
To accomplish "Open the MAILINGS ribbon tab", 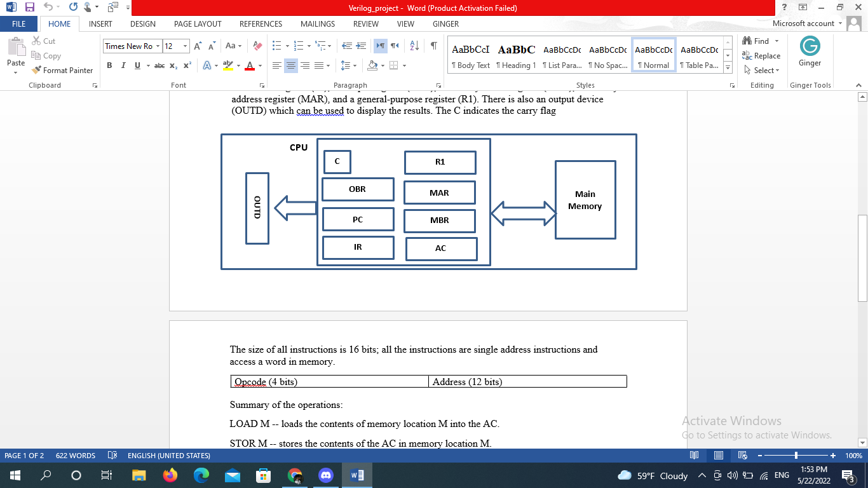I will [x=317, y=24].
